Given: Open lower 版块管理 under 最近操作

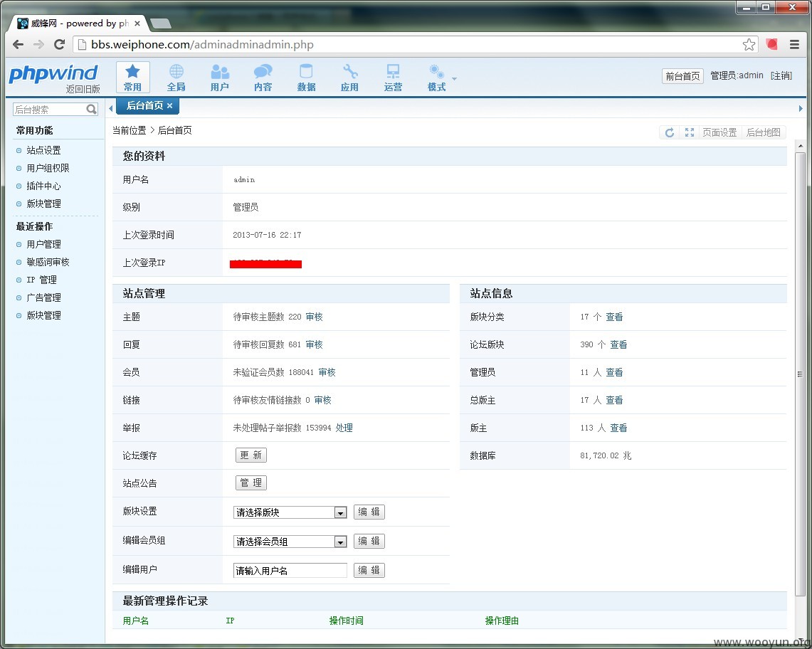Looking at the screenshot, I should 43,315.
